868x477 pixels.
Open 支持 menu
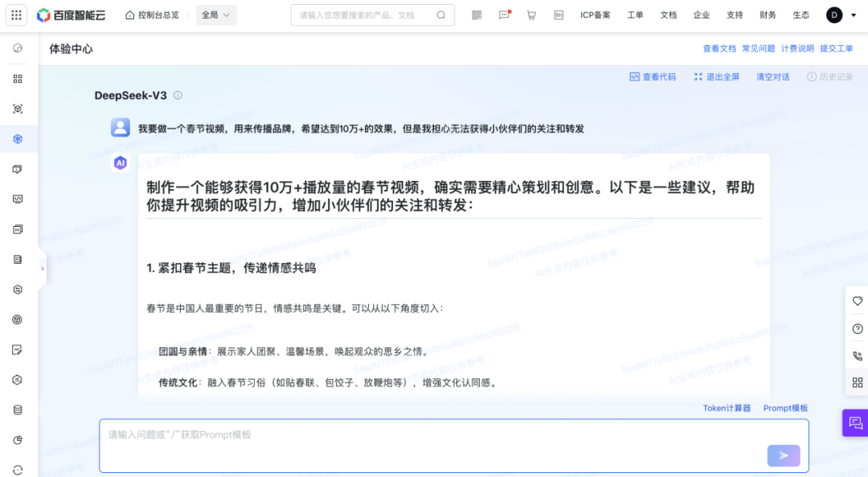point(735,15)
